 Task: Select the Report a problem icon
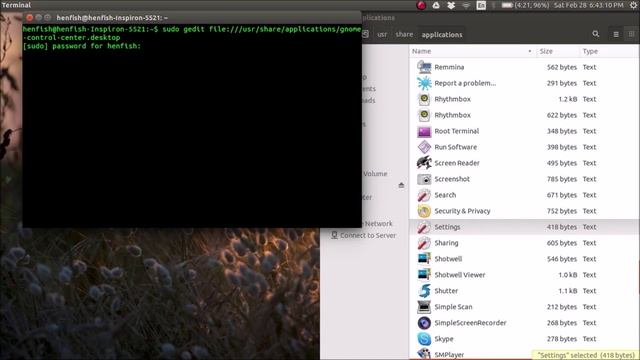[424, 83]
